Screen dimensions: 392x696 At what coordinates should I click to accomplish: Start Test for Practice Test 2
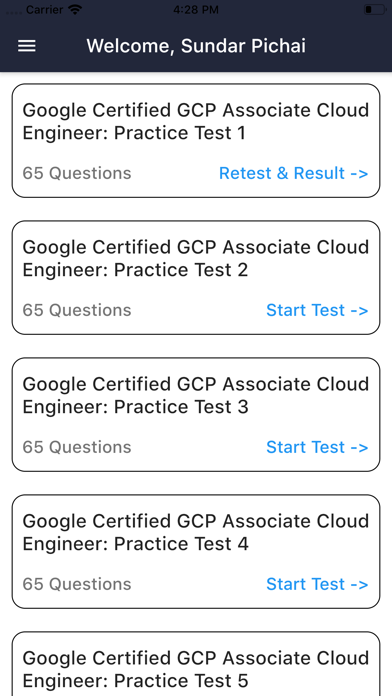317,310
